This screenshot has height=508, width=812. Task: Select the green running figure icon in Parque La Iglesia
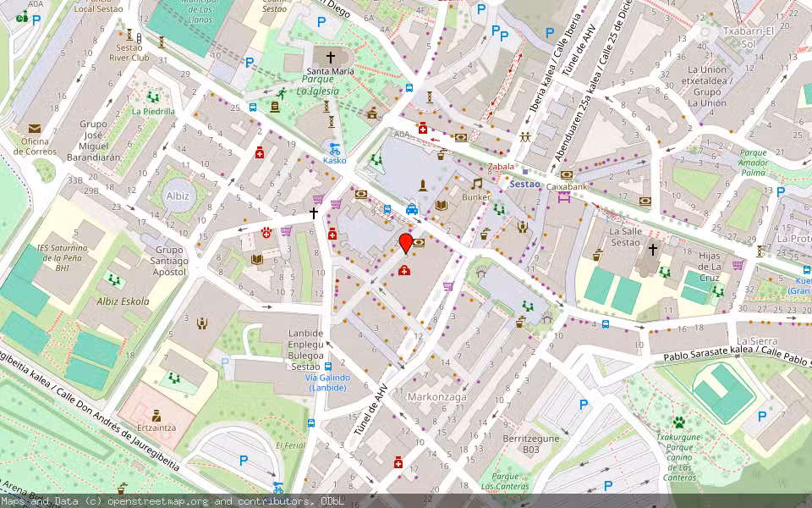click(281, 94)
